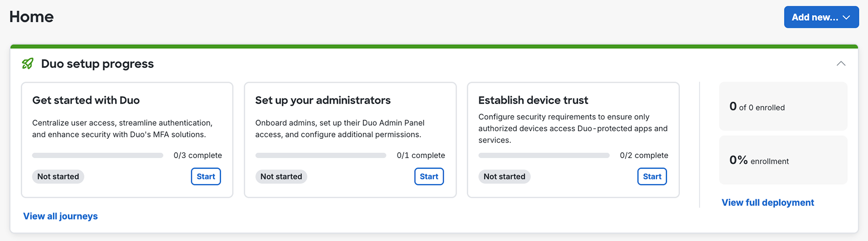The height and width of the screenshot is (241, 868).
Task: Click the Home page heading
Action: 31,17
